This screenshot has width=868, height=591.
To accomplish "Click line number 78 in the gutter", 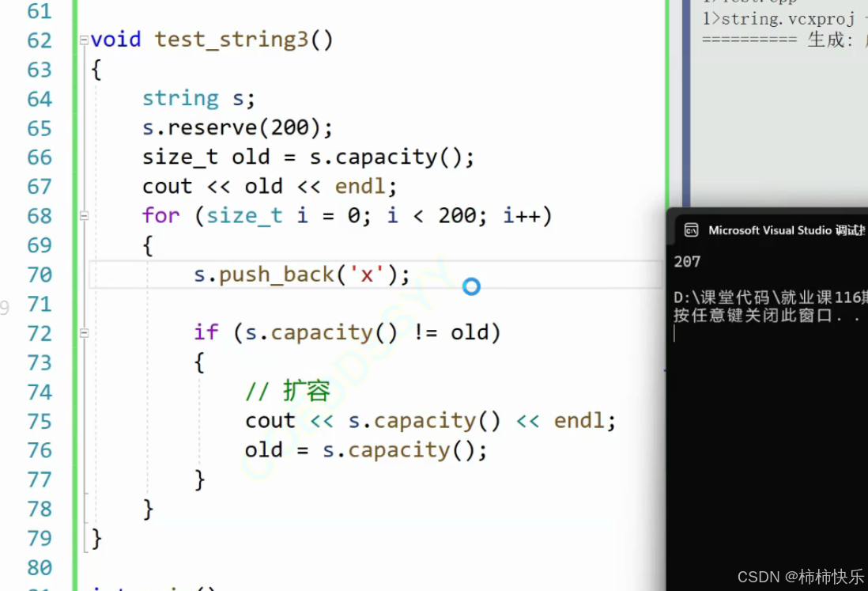I will point(40,509).
